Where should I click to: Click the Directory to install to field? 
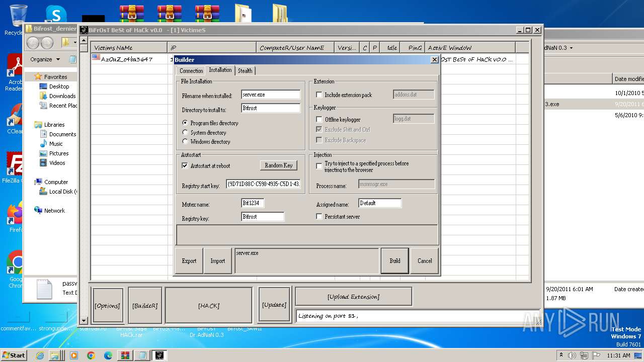point(271,108)
